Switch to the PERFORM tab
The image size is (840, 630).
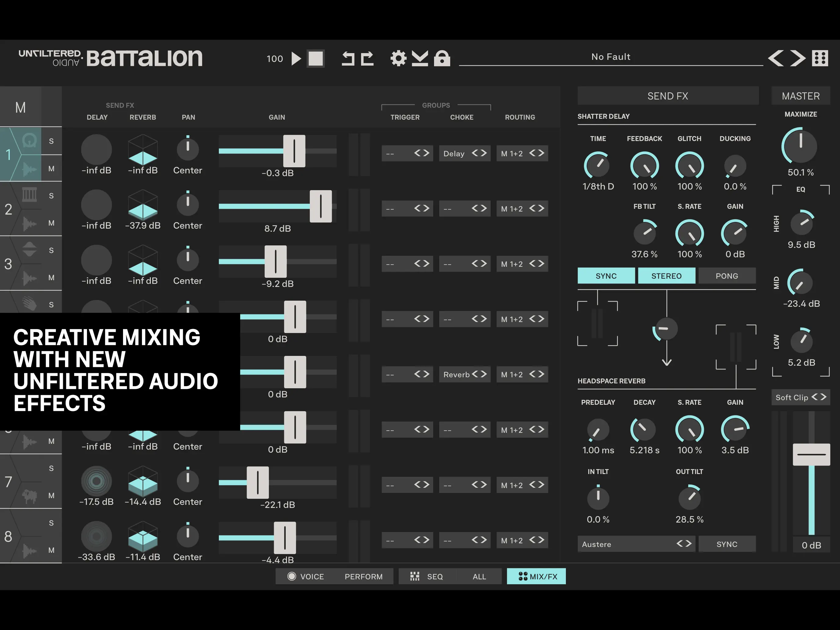point(364,576)
